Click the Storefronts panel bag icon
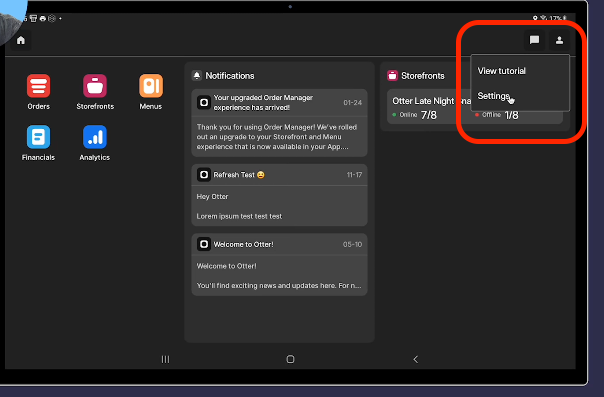 392,75
